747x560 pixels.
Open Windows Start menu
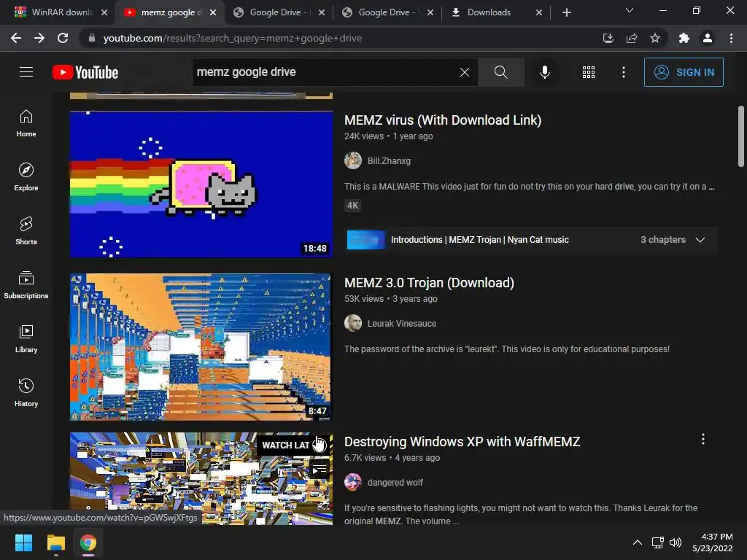click(x=23, y=542)
